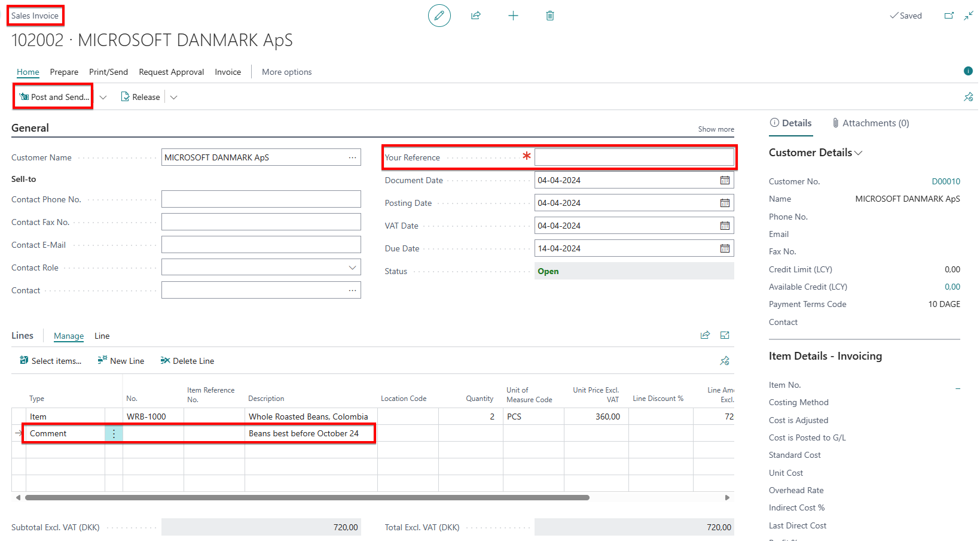Click the Item type cell

point(66,417)
